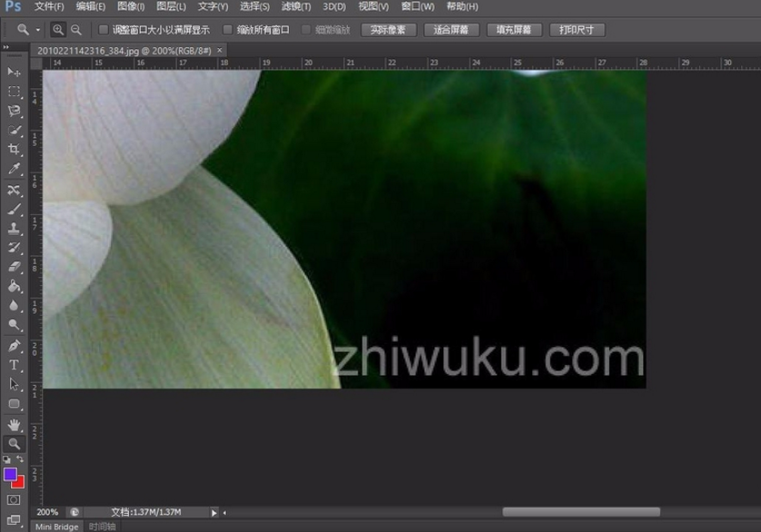Image resolution: width=761 pixels, height=532 pixels.
Task: Select the Dodge tool
Action: pos(14,325)
